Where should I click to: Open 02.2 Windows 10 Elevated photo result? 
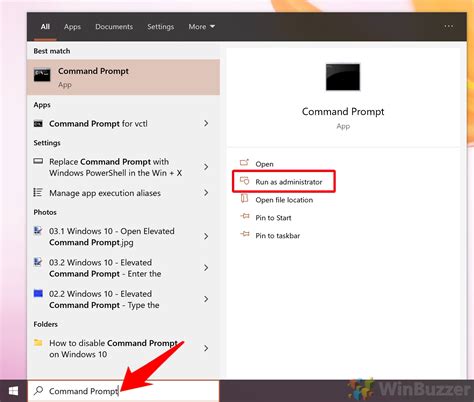pyautogui.click(x=123, y=299)
